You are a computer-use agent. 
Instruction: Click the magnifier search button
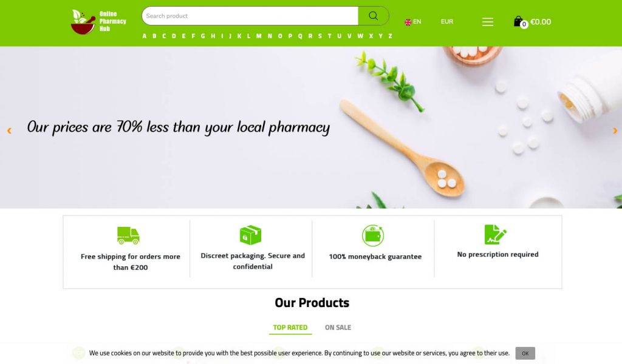coord(374,16)
